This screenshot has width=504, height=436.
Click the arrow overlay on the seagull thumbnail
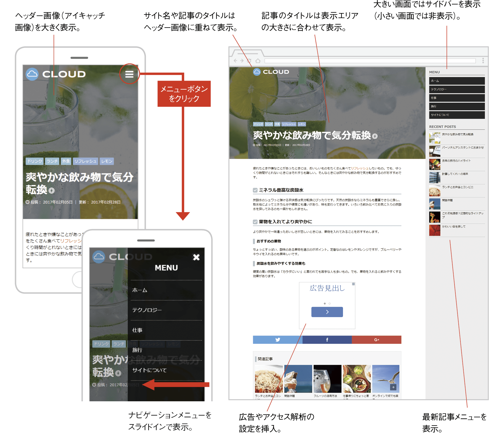(x=393, y=387)
